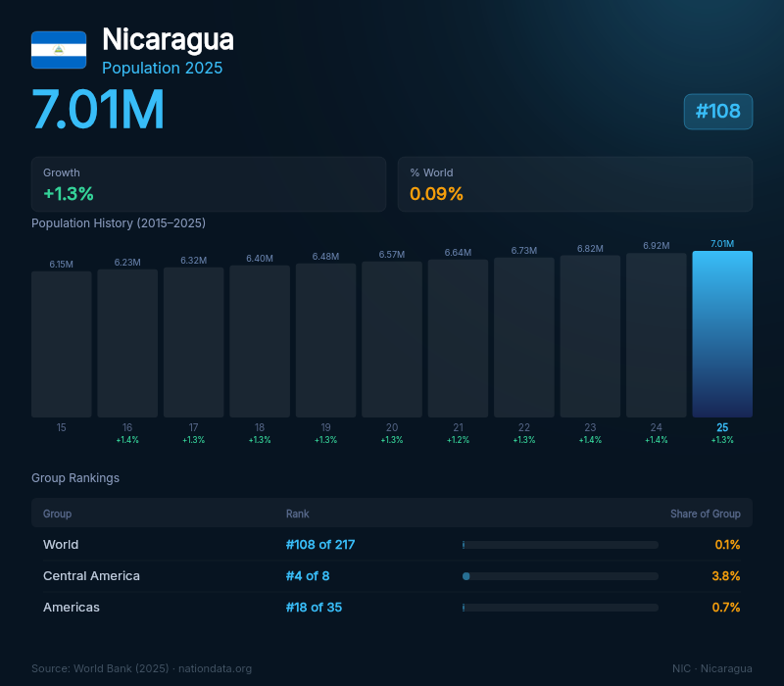Click the Population History (2015–2025) heading
The width and height of the screenshot is (784, 686).
click(x=119, y=223)
